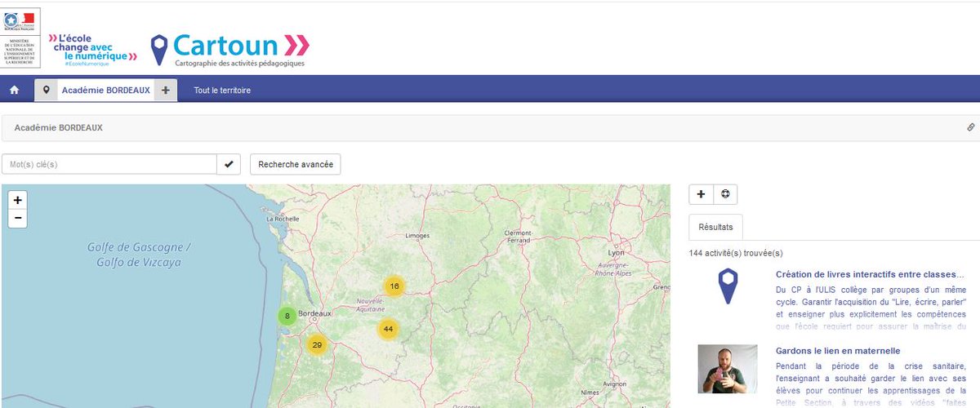Viewport: 980px width, 408px height.
Task: Go to the home icon in navigation bar
Action: [x=14, y=91]
